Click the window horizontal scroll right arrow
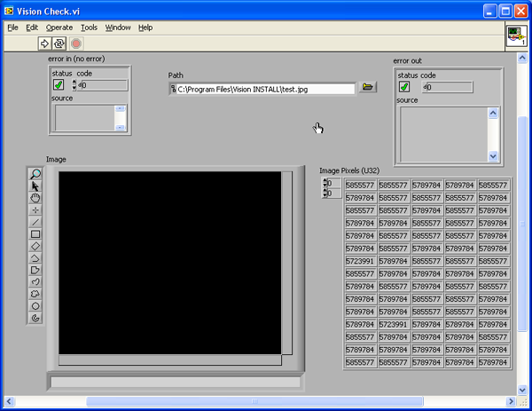Viewport: 532px width, 411px height. (x=511, y=401)
